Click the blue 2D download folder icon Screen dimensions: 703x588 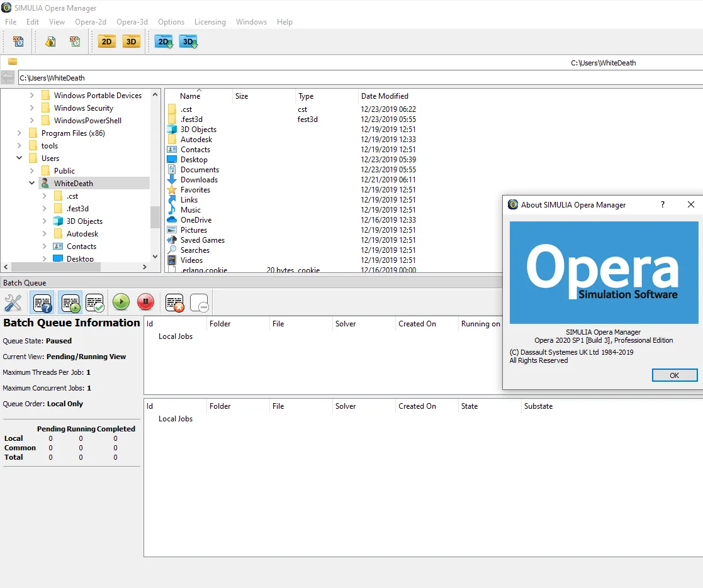(x=164, y=42)
